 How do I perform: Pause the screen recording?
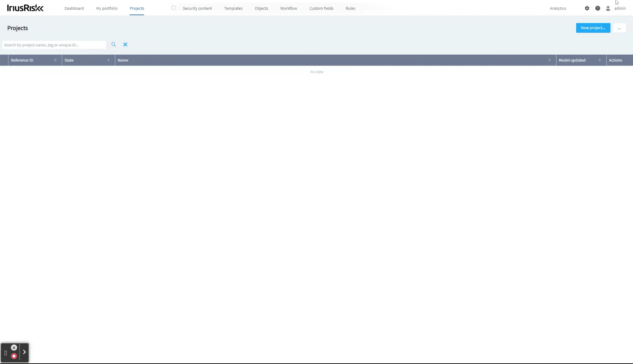[14, 347]
